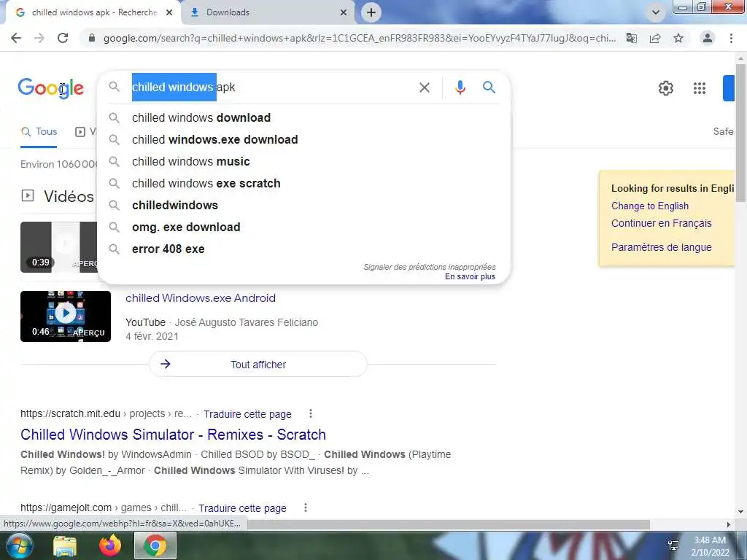The image size is (747, 560).
Task: Choose suggestion chilled windows.exe download
Action: coord(303,139)
